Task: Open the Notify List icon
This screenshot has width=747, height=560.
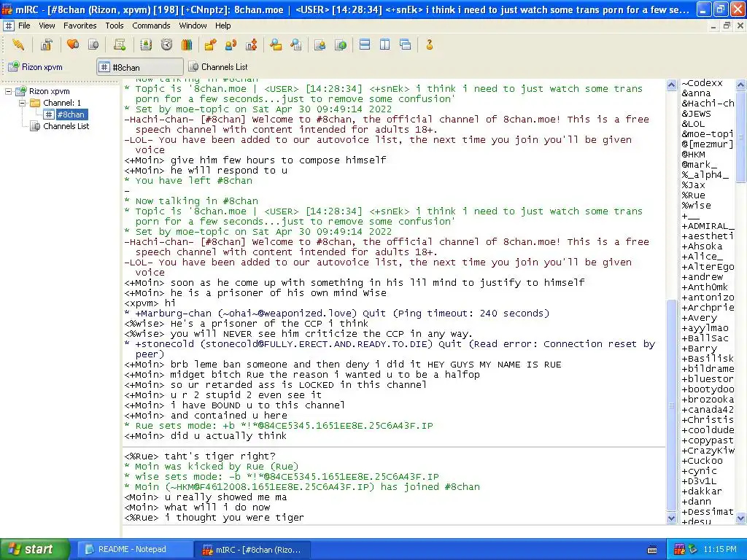Action: (x=320, y=44)
